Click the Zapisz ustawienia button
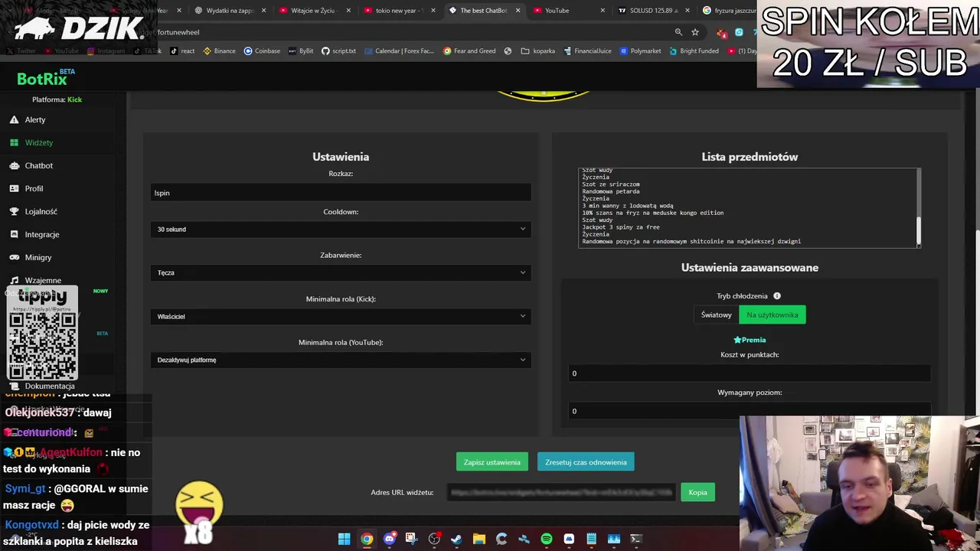This screenshot has height=551, width=980. click(x=492, y=462)
